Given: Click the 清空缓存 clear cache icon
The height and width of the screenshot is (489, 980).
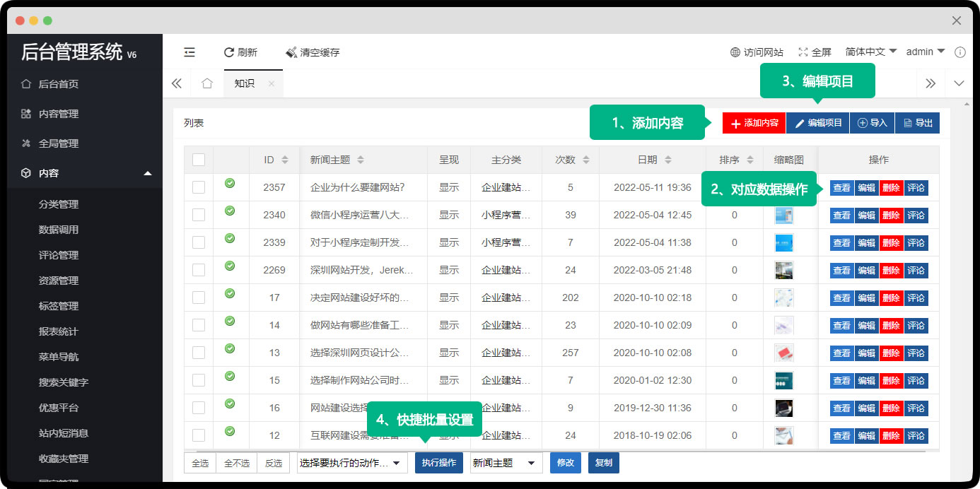Looking at the screenshot, I should coord(290,52).
